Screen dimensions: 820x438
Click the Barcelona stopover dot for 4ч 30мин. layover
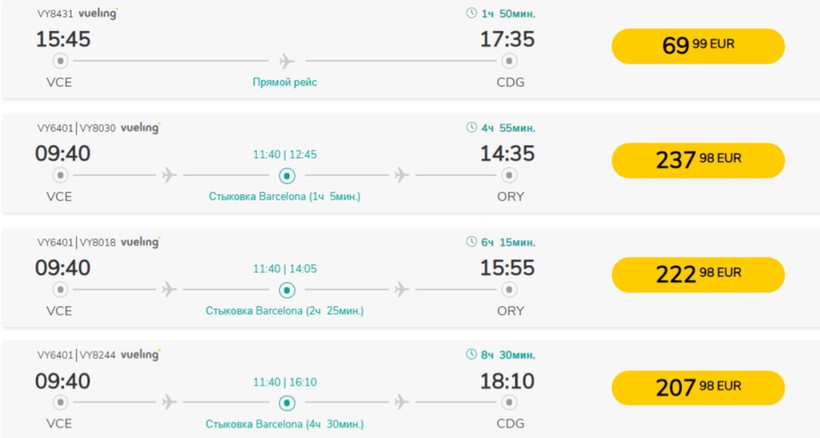tap(287, 403)
